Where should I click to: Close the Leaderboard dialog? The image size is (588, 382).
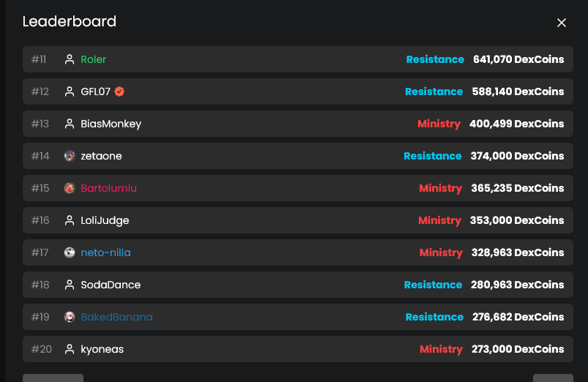pyautogui.click(x=562, y=23)
